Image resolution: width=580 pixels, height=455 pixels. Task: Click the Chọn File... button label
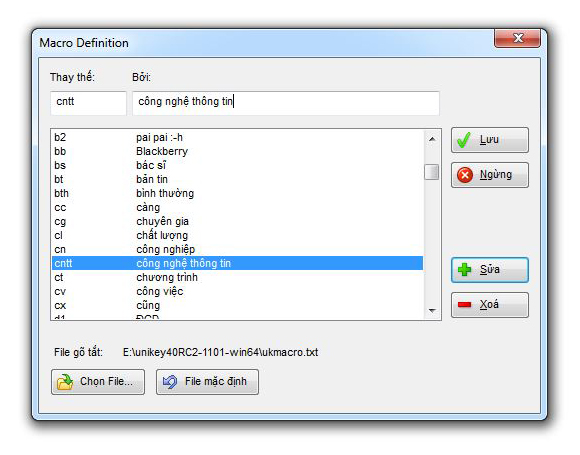(x=107, y=381)
